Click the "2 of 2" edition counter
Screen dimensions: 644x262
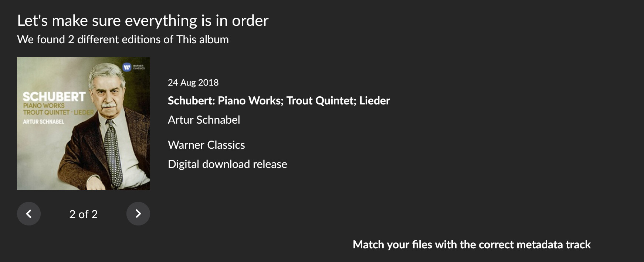click(83, 214)
